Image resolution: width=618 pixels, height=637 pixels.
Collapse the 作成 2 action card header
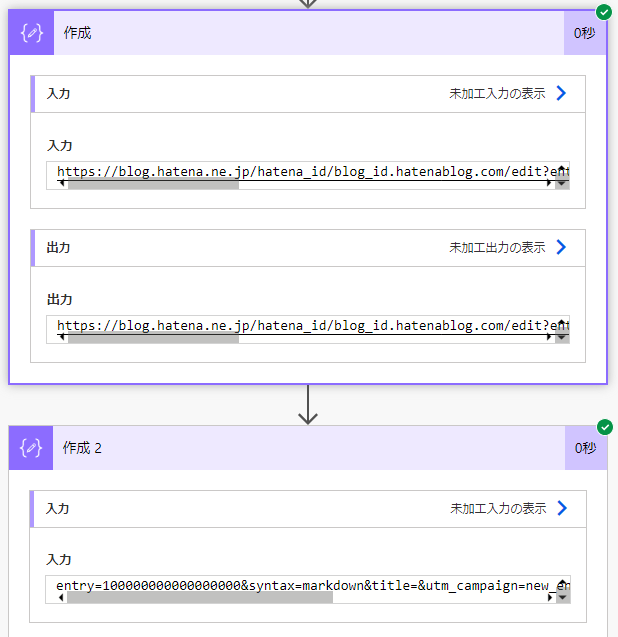(308, 448)
